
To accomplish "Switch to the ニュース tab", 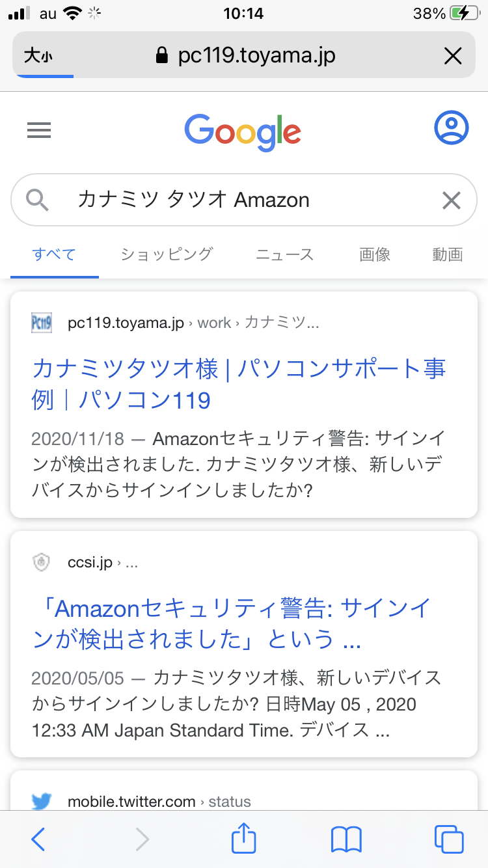I will click(x=284, y=254).
